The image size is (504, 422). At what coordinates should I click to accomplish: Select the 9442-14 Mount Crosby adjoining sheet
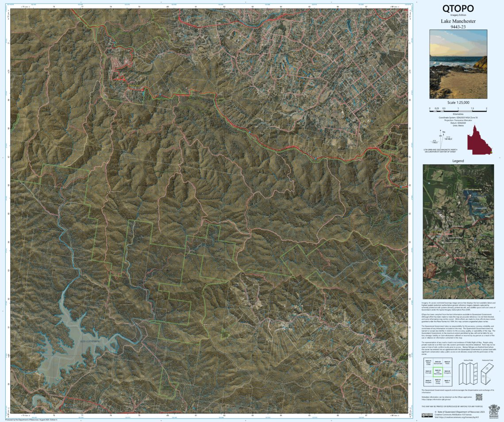tap(438, 381)
